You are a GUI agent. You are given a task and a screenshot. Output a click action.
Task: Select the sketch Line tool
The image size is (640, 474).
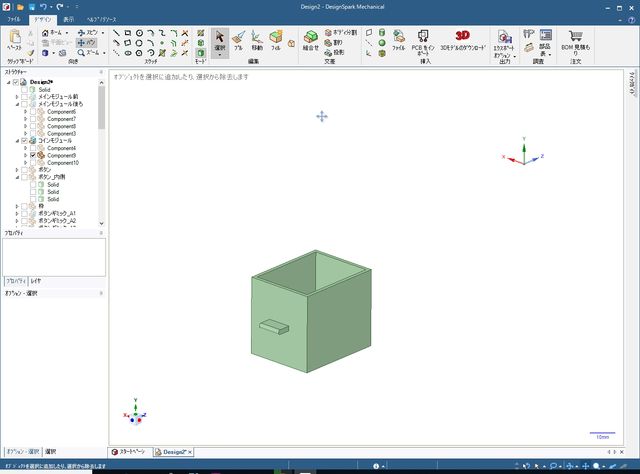(x=116, y=33)
